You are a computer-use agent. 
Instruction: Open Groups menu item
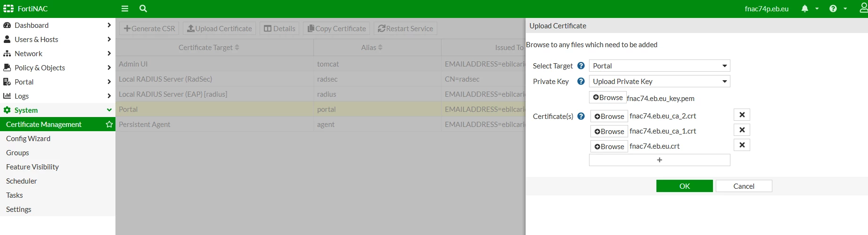click(57, 153)
